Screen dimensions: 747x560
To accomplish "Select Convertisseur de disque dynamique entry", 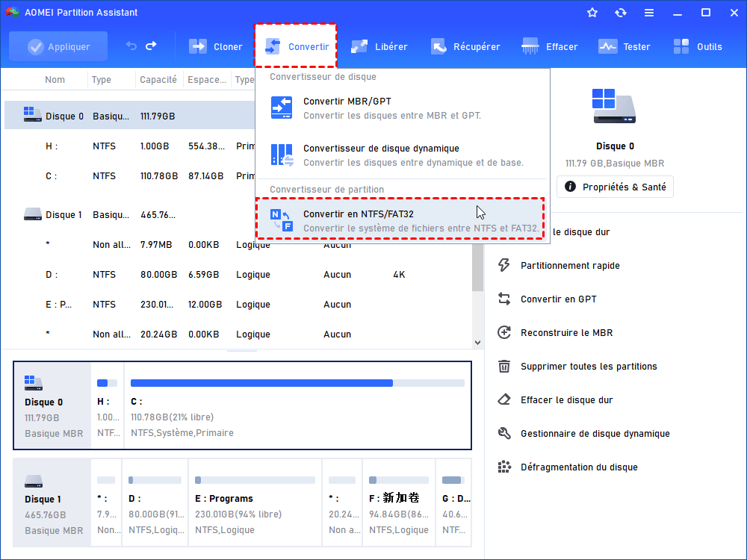I will point(403,155).
